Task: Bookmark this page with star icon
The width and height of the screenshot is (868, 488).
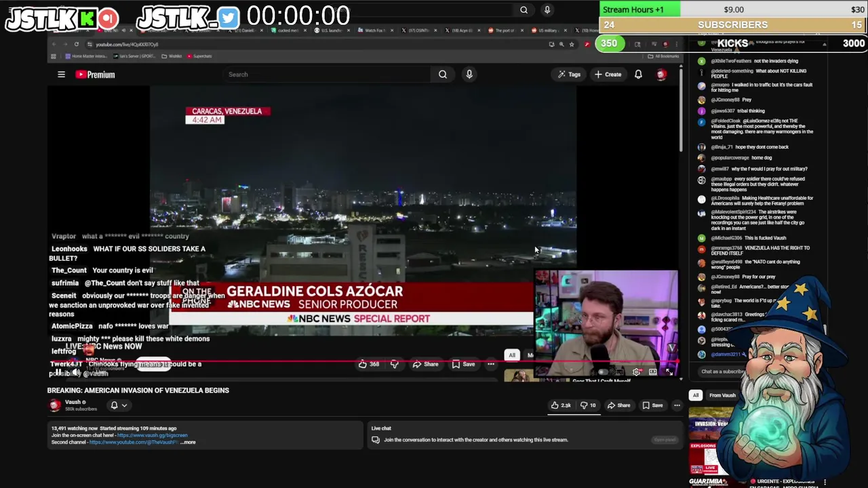Action: (x=572, y=44)
